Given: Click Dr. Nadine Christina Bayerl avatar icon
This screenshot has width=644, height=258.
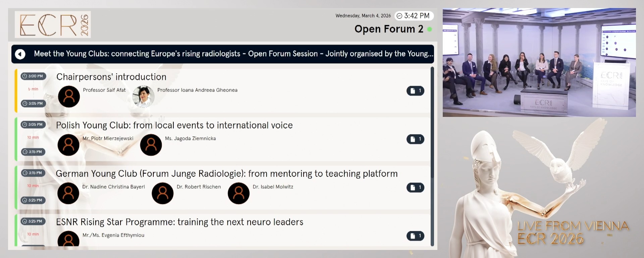Looking at the screenshot, I should [x=68, y=193].
